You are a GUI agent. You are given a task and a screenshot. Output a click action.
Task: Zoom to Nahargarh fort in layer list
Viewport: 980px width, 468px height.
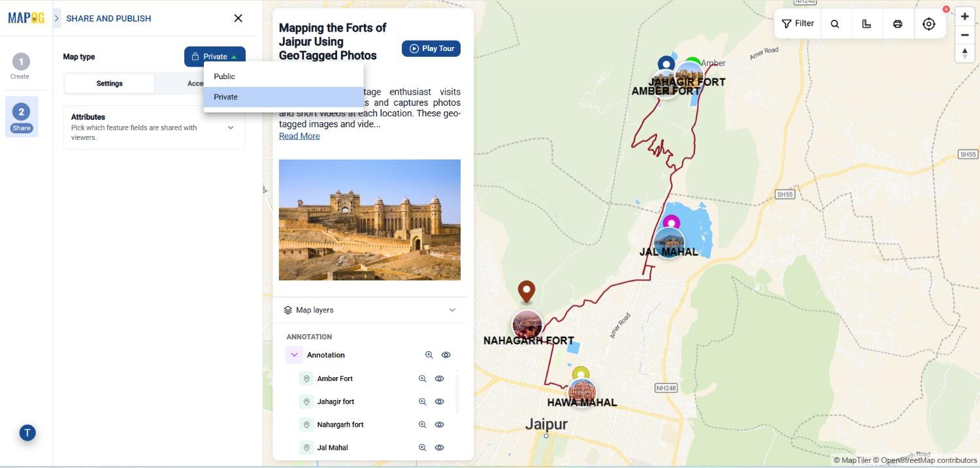point(423,424)
